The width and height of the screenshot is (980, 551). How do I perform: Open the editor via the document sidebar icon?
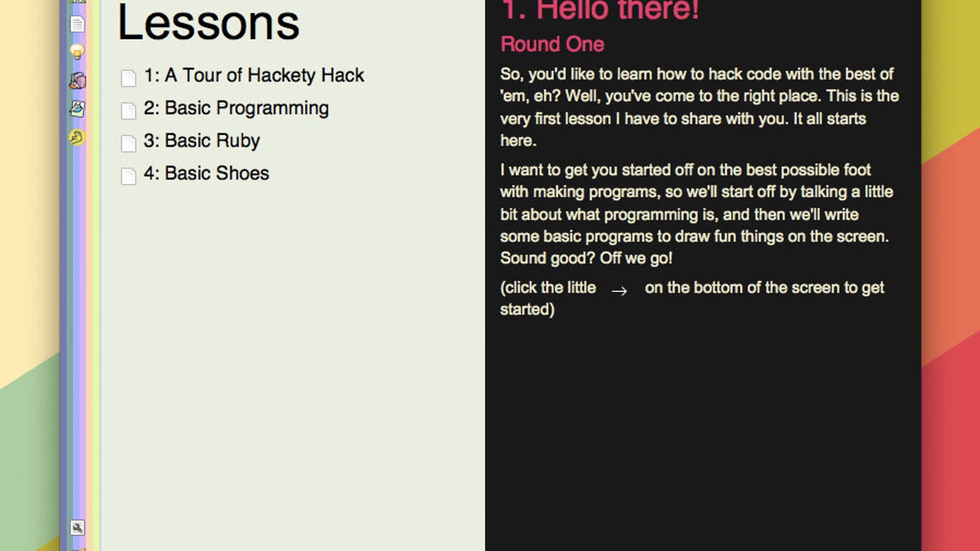(77, 24)
